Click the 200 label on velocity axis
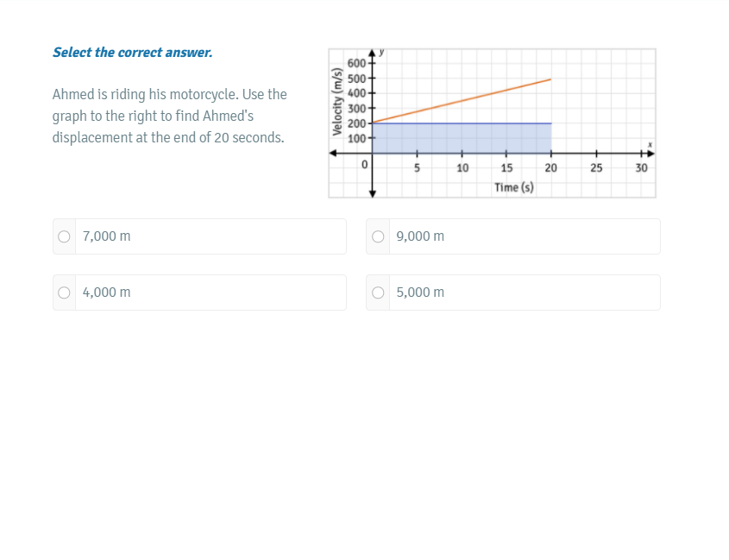 356,123
